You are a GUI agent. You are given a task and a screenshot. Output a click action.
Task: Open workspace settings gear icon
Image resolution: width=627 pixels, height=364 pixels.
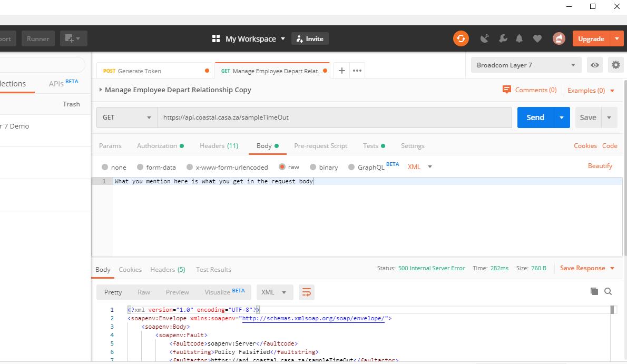point(615,64)
